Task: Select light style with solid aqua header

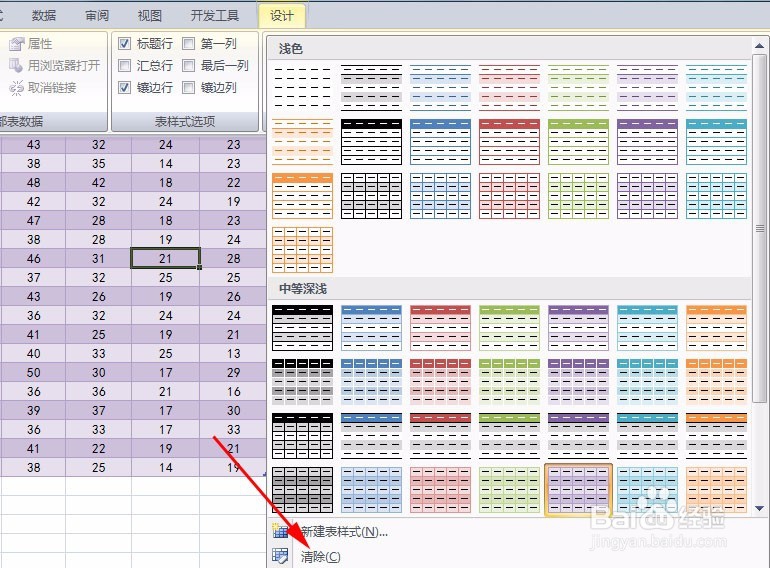Action: (716, 142)
